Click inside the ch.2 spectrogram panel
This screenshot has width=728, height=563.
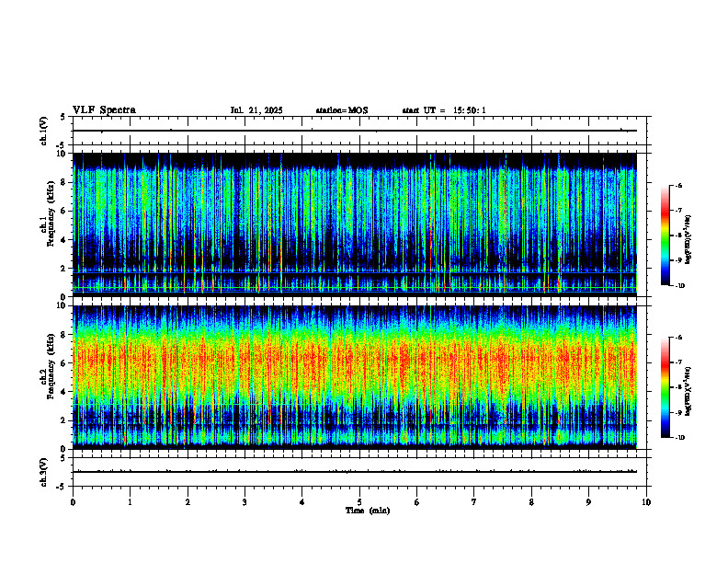355,377
